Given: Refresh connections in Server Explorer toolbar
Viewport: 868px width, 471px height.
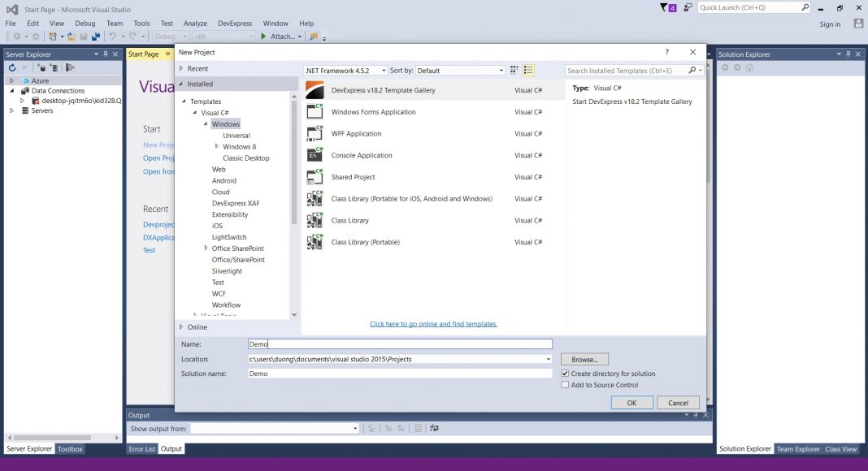Looking at the screenshot, I should tap(13, 68).
